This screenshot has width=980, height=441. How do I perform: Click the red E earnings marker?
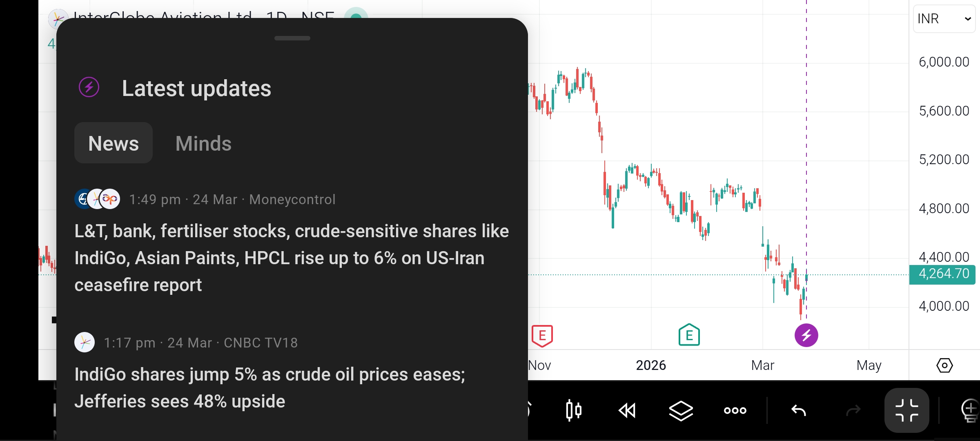(542, 336)
